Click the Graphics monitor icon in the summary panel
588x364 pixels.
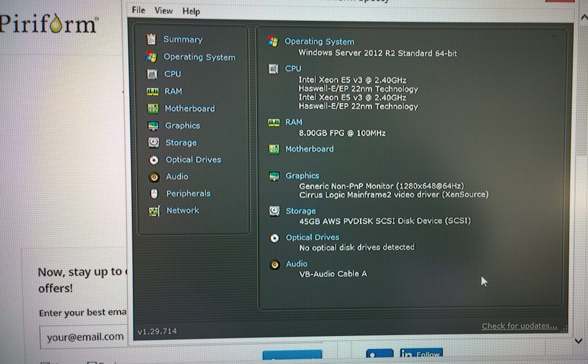click(274, 176)
